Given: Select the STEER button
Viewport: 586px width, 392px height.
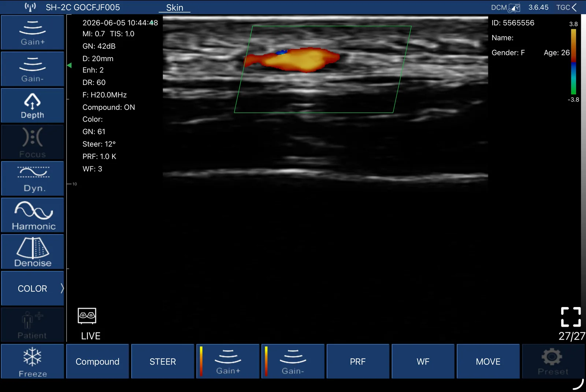Looking at the screenshot, I should (x=163, y=362).
